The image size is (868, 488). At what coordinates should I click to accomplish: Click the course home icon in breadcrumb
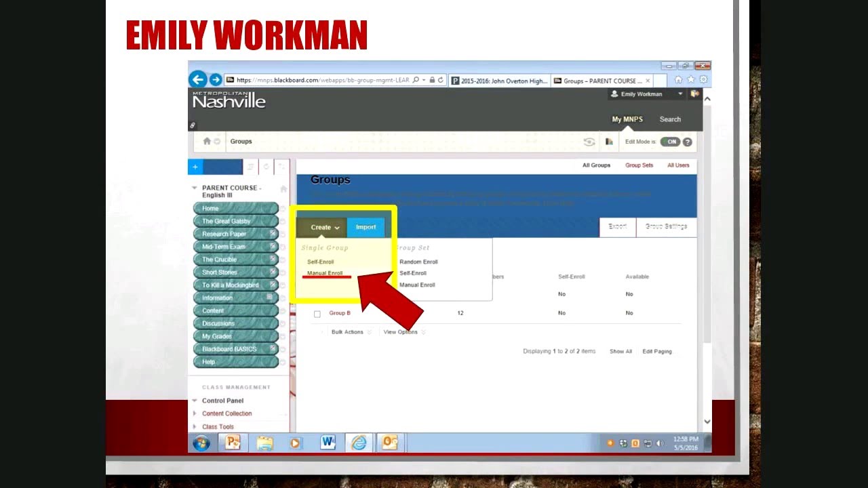(x=207, y=142)
